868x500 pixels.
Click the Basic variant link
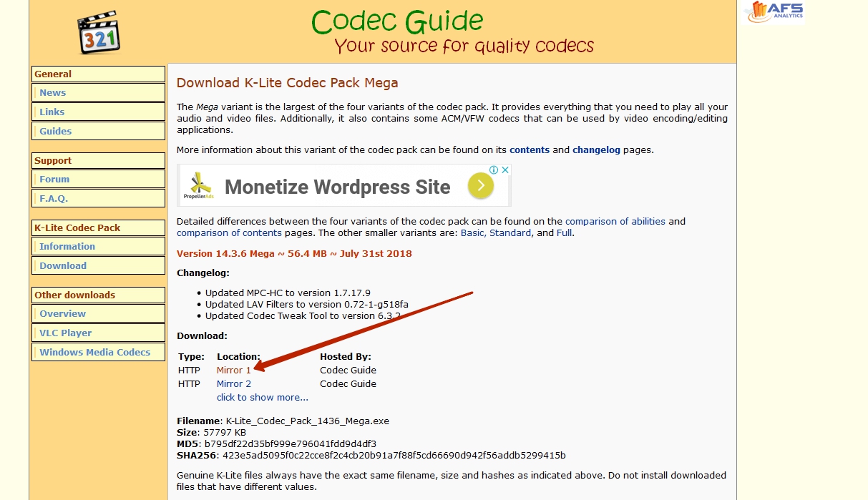pyautogui.click(x=472, y=233)
